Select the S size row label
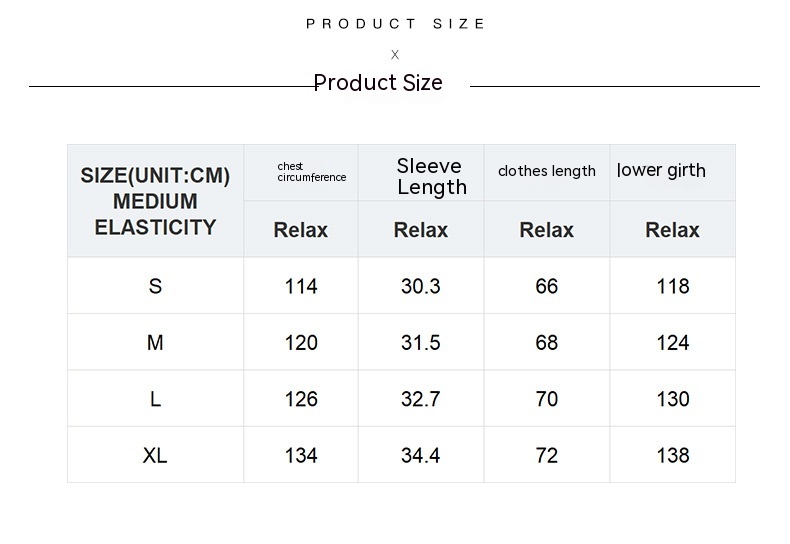The image size is (790, 544). [155, 286]
